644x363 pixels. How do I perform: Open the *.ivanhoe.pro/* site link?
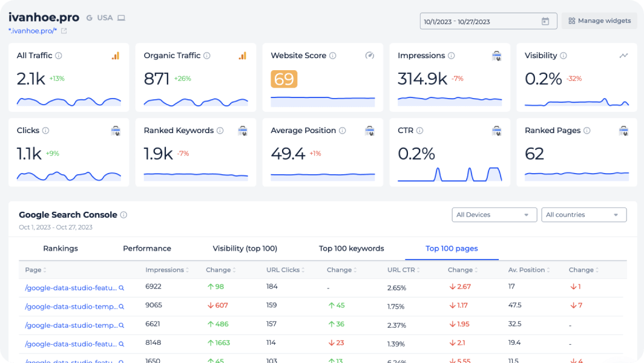click(x=33, y=31)
